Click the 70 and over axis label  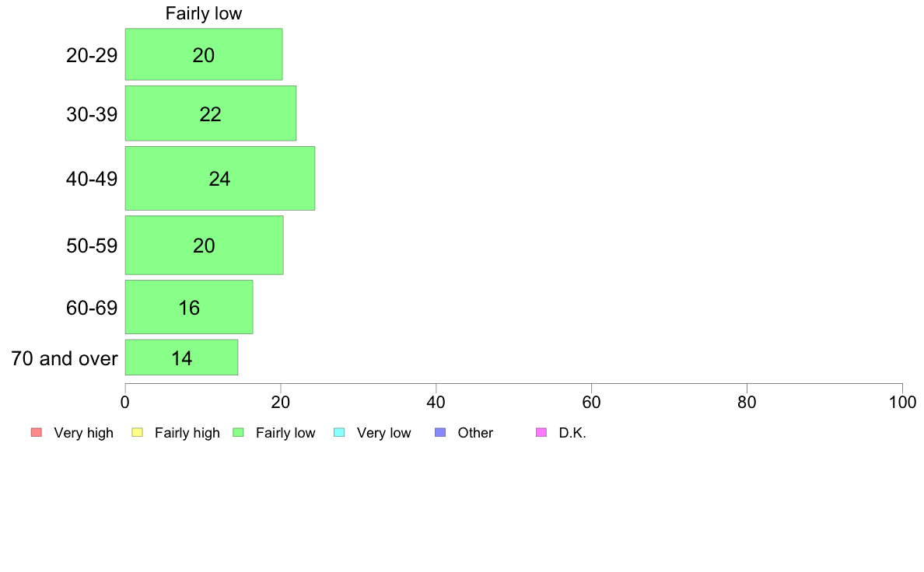(65, 358)
